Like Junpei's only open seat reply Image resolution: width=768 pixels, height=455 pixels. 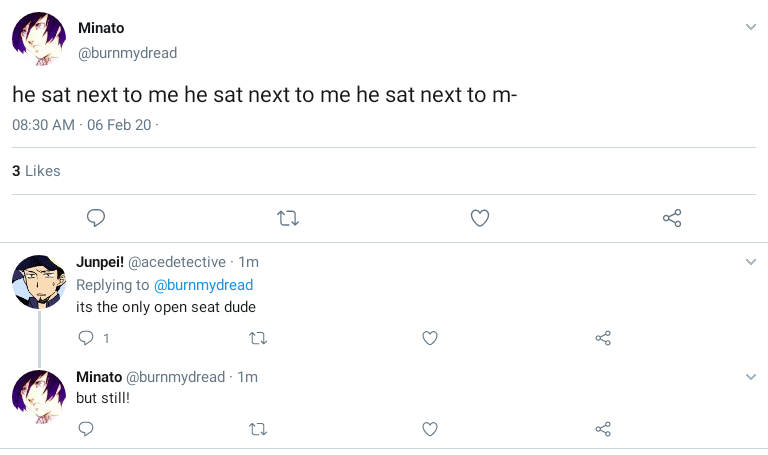pyautogui.click(x=430, y=338)
